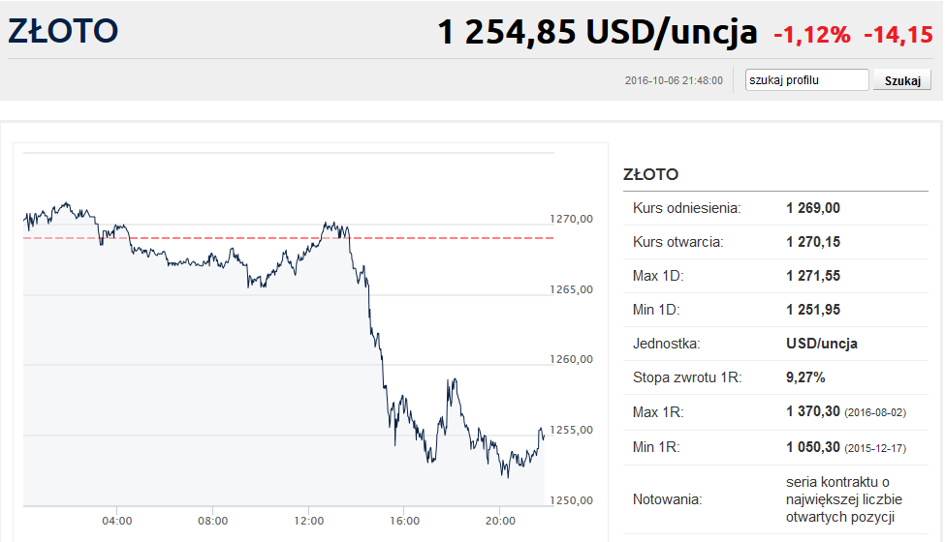Click the -1,12% percentage change value
This screenshot has height=542, width=945.
[812, 35]
